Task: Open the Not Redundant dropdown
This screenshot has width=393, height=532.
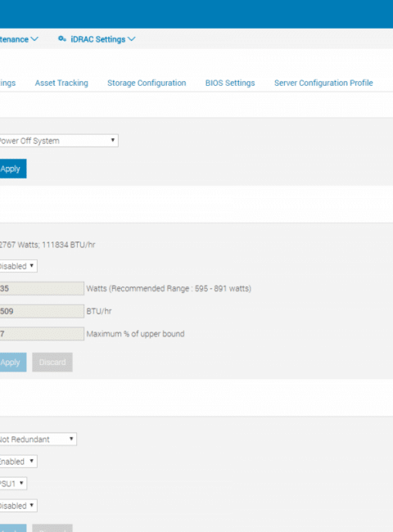Action: pos(38,439)
